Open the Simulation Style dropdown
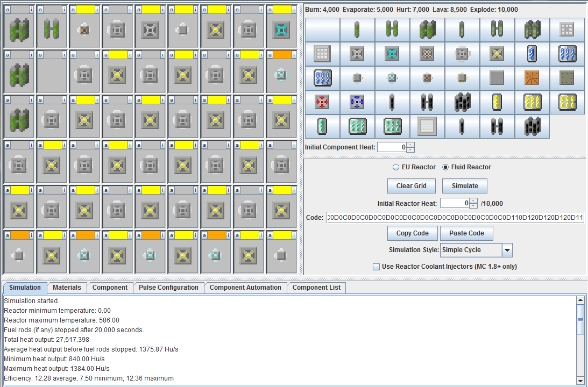588x387 pixels. 507,250
